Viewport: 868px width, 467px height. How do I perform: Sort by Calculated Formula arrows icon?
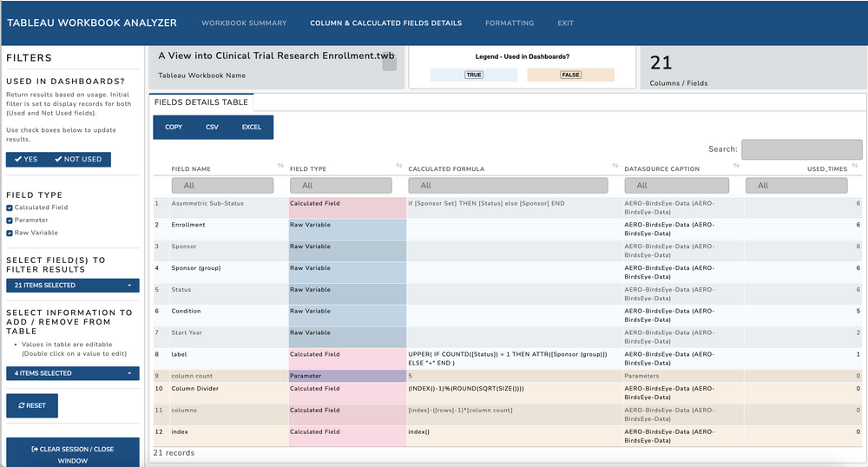click(x=615, y=166)
